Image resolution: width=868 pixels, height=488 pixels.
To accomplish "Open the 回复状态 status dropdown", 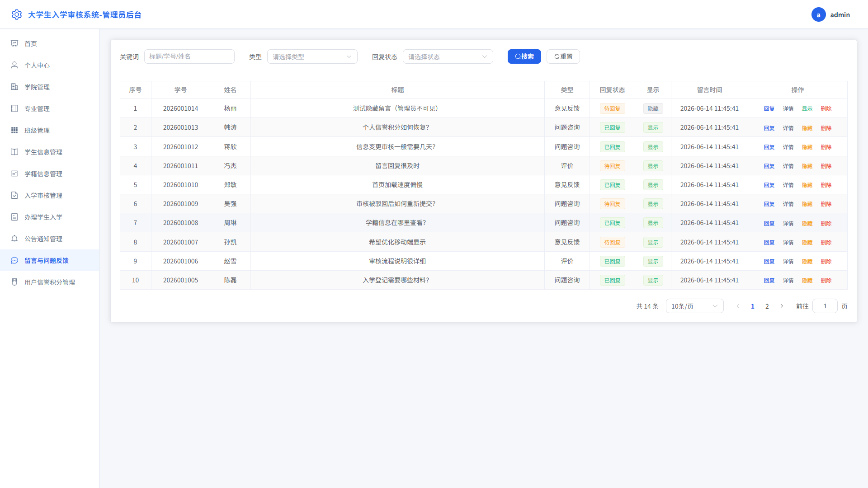I will 448,56.
